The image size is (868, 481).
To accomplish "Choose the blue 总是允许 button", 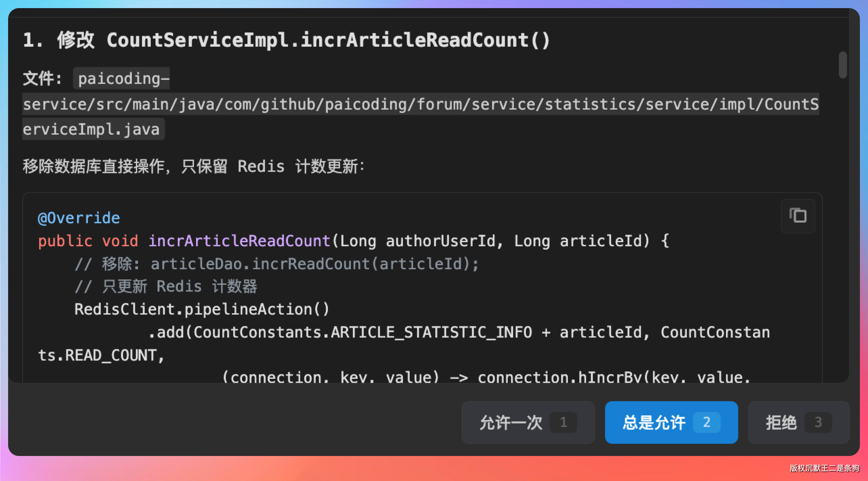I will point(654,422).
